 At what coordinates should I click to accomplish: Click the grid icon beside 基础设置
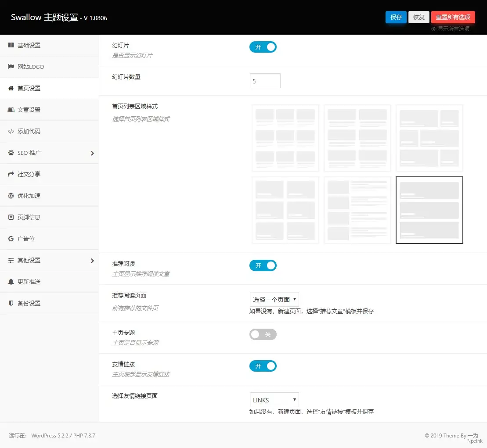pos(11,45)
